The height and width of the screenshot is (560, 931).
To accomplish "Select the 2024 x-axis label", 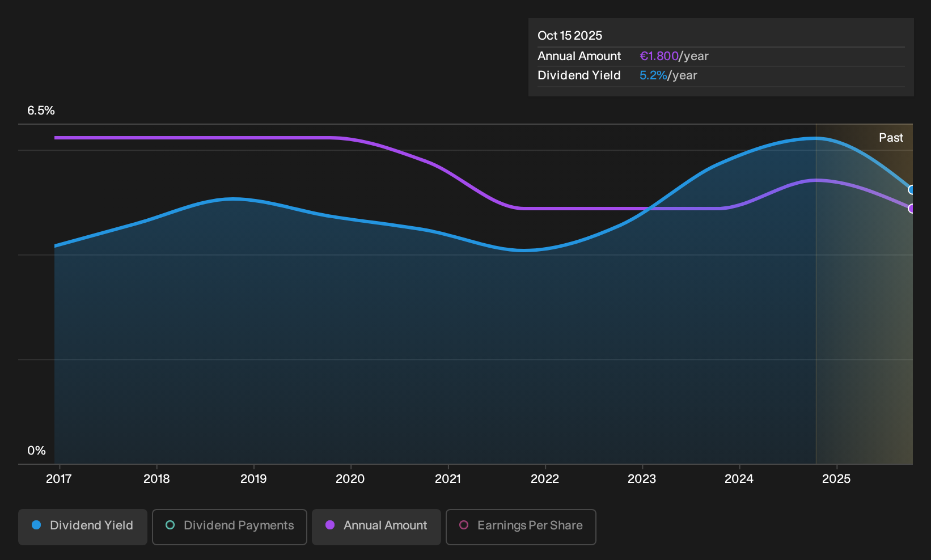I will click(x=739, y=479).
